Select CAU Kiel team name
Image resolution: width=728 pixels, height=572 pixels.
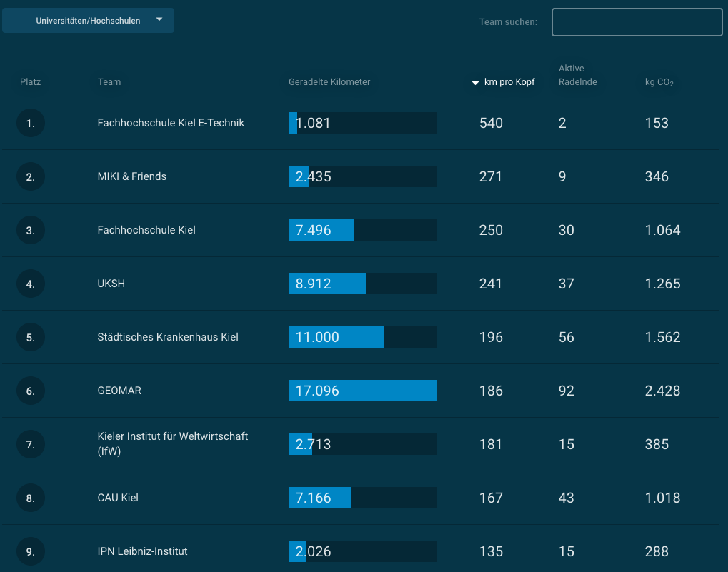[118, 498]
